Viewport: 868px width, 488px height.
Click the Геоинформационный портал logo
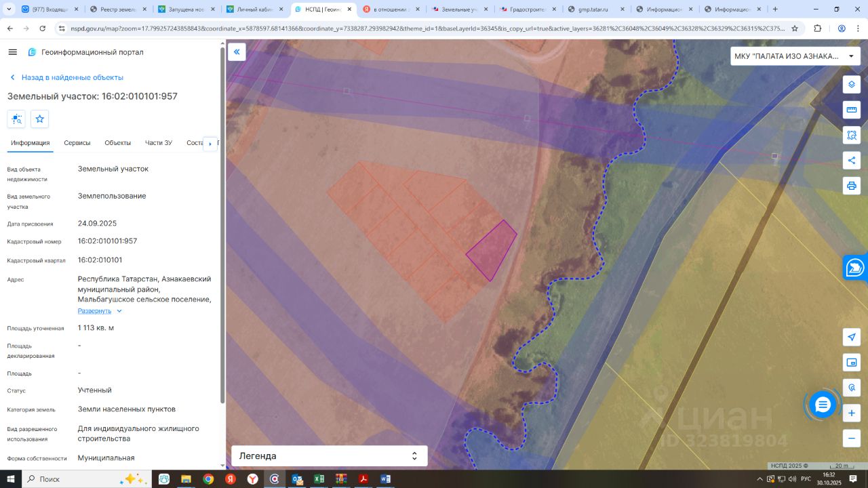click(x=85, y=52)
